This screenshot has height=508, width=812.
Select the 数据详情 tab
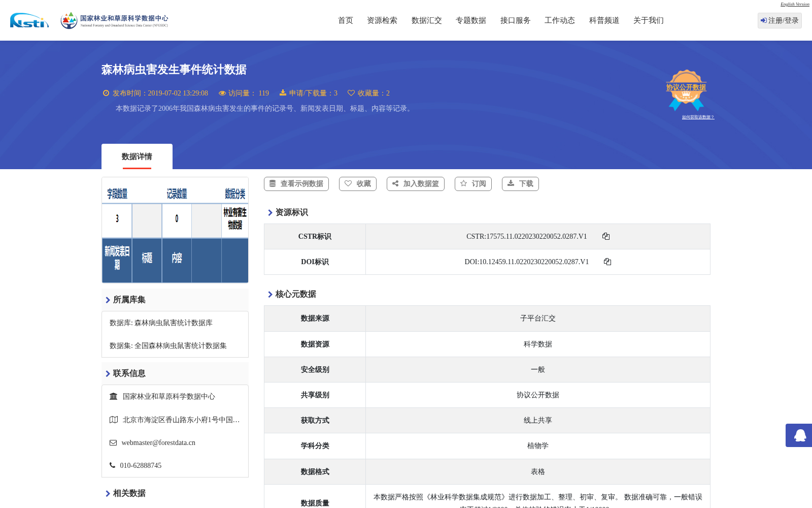tap(137, 156)
